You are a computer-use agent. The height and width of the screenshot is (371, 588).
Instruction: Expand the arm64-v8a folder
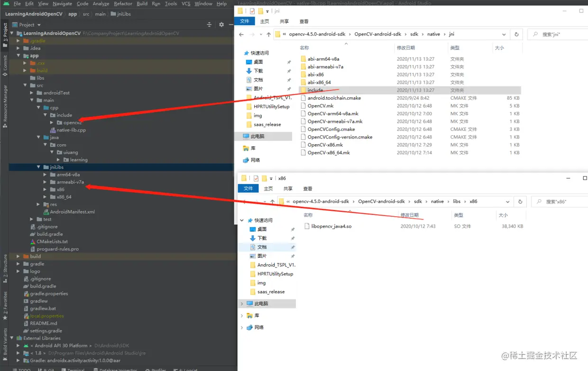pyautogui.click(x=45, y=175)
